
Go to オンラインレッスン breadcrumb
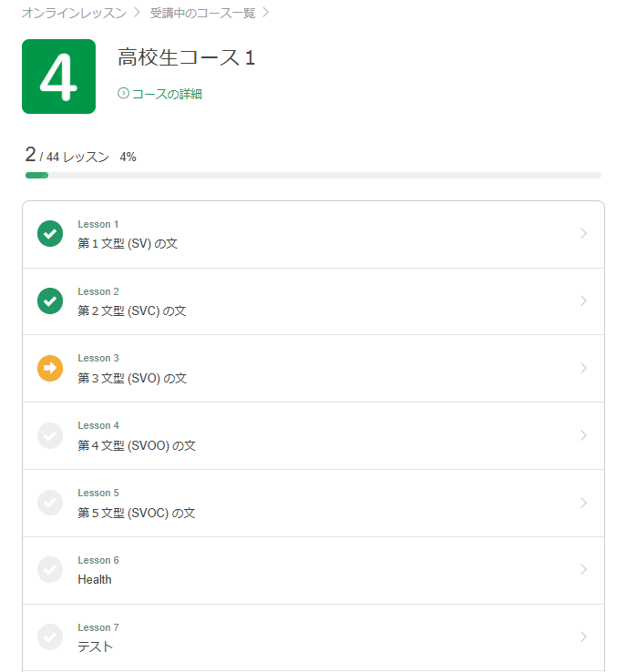(74, 13)
